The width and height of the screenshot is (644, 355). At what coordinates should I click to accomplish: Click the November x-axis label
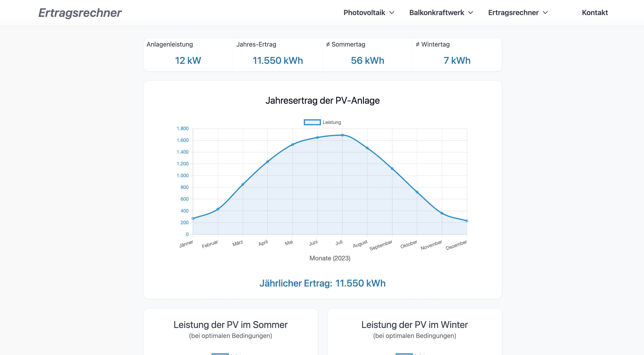tap(431, 245)
